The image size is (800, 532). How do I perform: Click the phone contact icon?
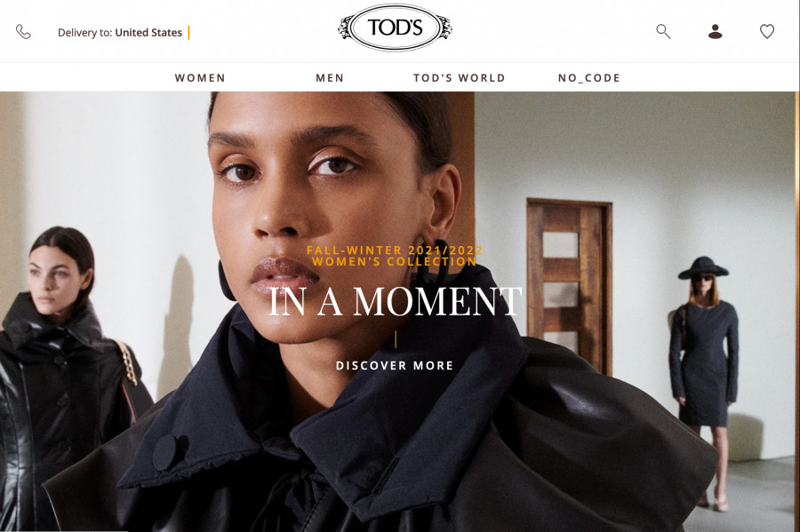23,32
